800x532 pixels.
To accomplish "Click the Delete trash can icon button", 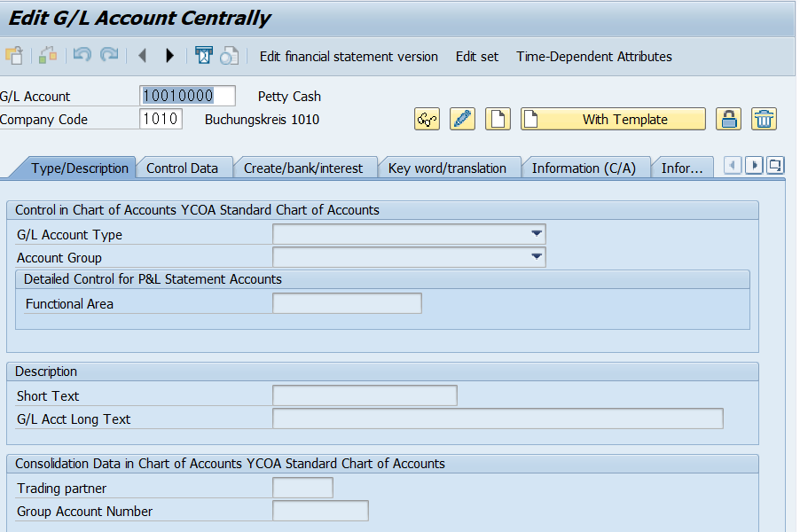I will point(764,120).
